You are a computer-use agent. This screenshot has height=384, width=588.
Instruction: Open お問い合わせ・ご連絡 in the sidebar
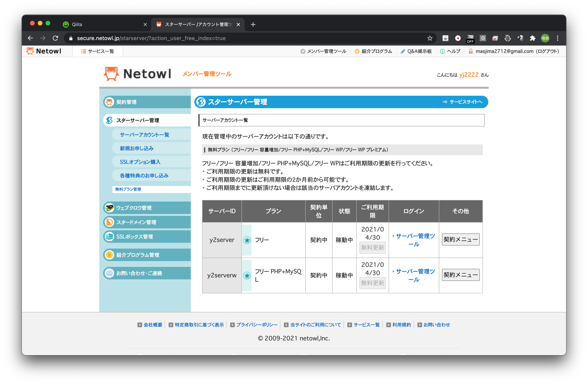click(147, 273)
